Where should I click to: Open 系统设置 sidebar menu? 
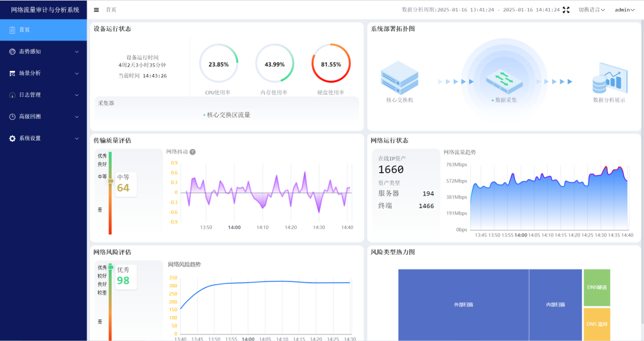click(44, 138)
